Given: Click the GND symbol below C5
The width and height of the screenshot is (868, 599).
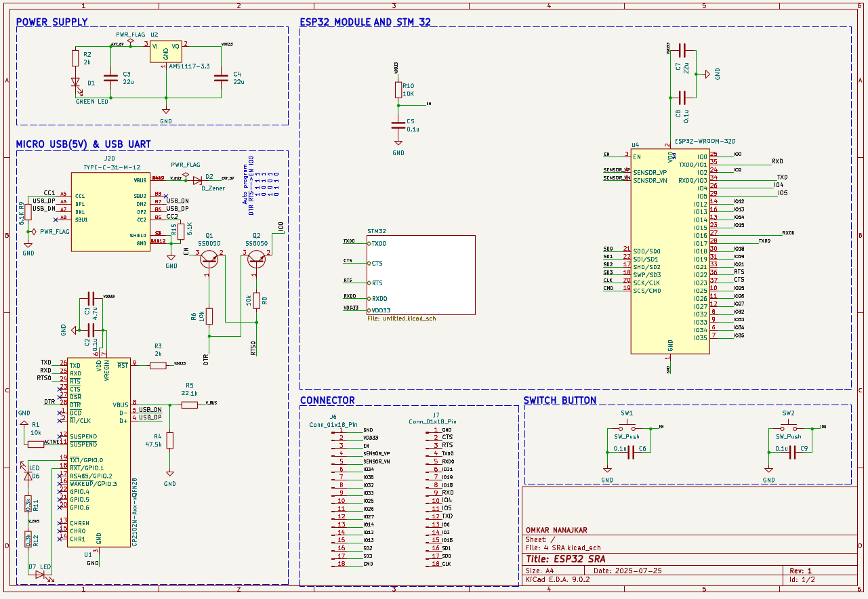Looking at the screenshot, I should (x=398, y=146).
